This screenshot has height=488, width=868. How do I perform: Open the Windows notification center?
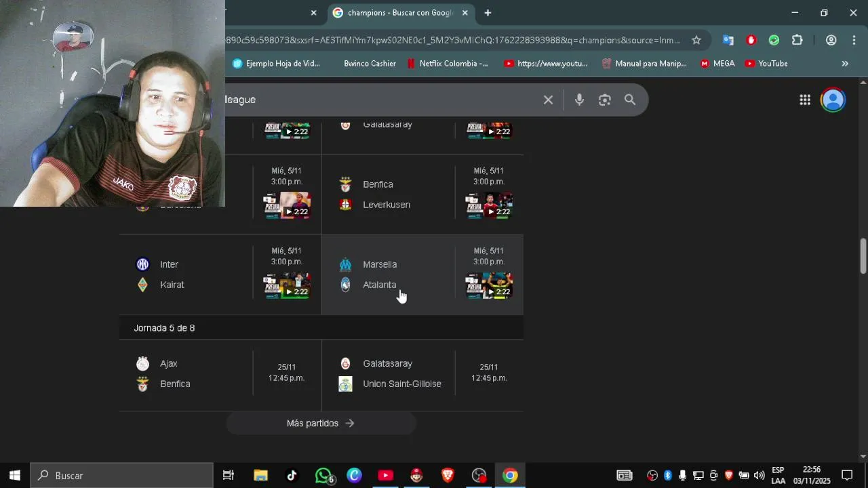(847, 475)
